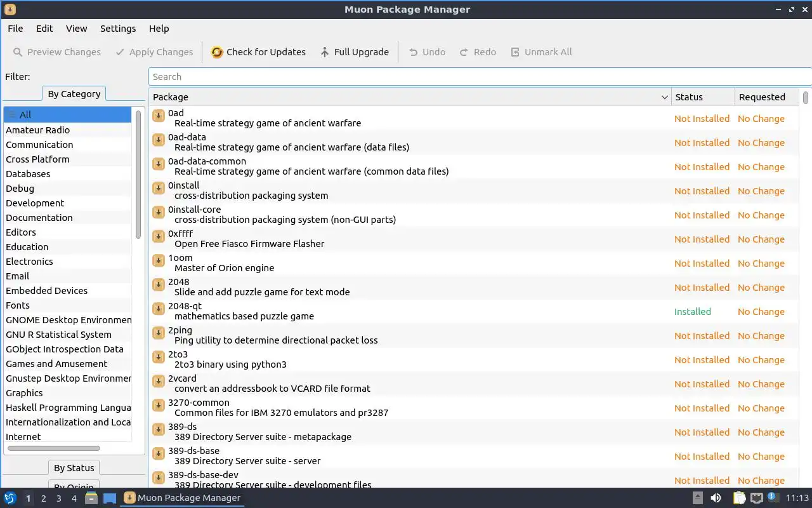Switch to the By Status filter tab
Screen dimensions: 812x508
[74, 468]
